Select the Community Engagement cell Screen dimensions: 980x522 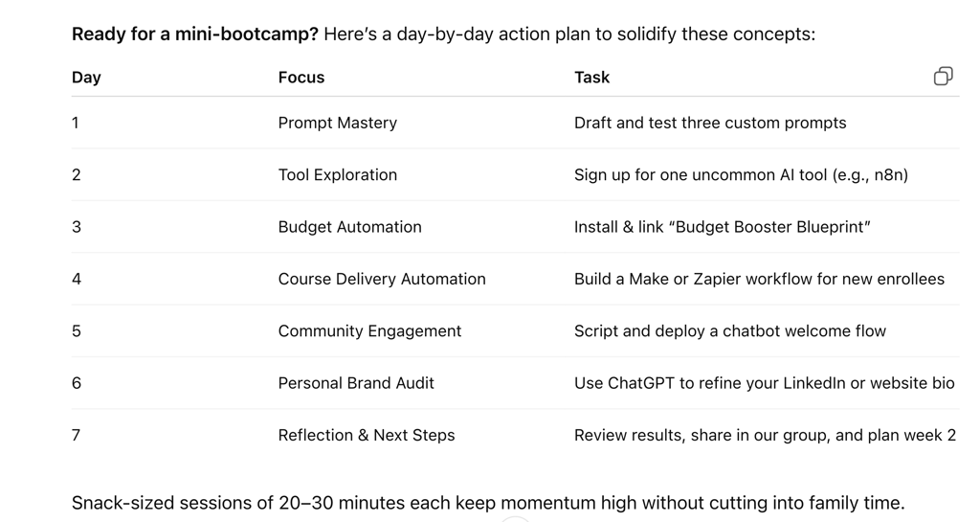click(369, 330)
